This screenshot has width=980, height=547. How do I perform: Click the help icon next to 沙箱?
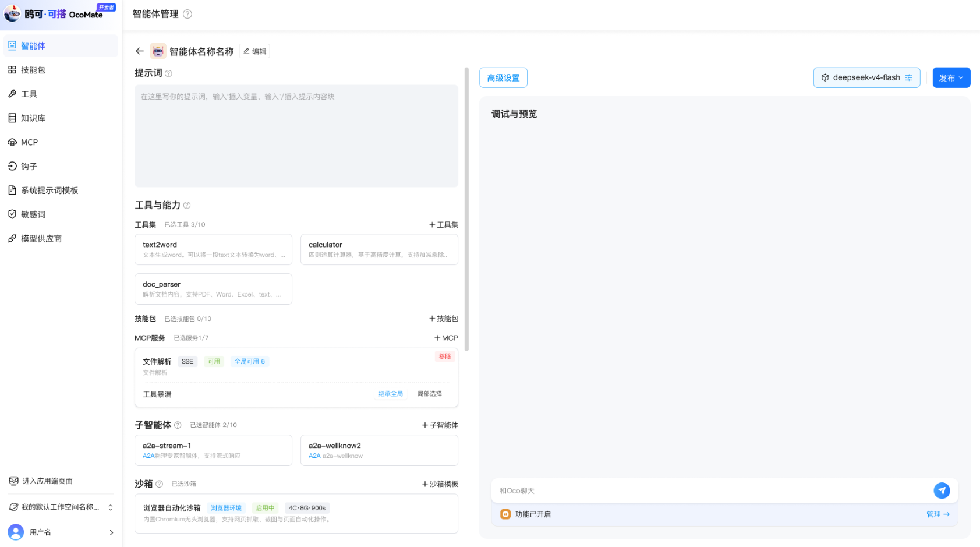(159, 484)
